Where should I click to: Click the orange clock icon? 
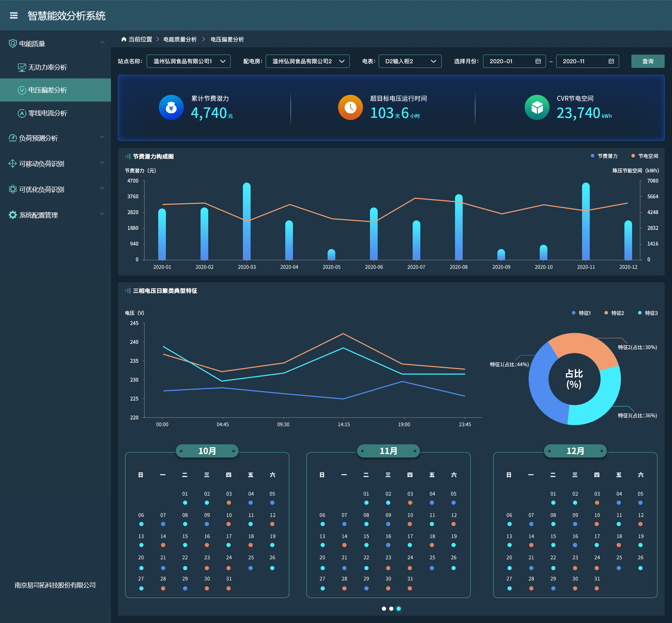(x=350, y=107)
